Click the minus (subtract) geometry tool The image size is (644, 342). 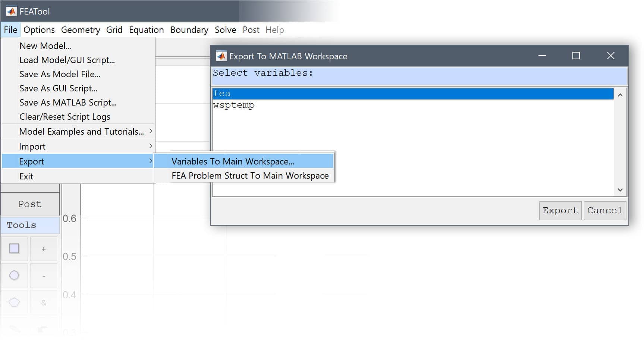click(x=44, y=276)
